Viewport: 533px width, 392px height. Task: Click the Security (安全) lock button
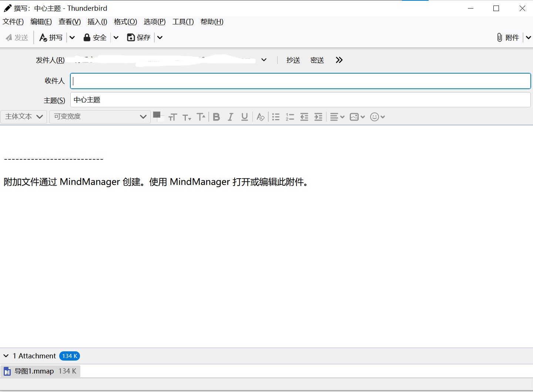pos(95,37)
